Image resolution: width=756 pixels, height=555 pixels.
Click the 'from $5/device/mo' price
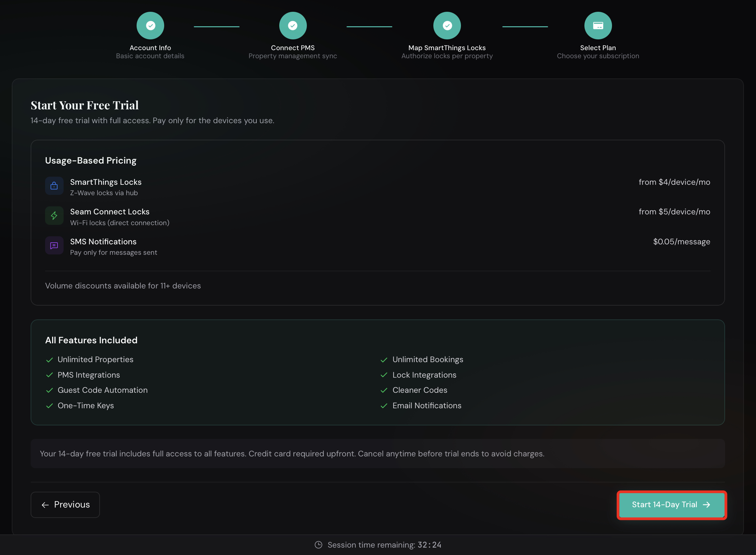[x=674, y=212]
